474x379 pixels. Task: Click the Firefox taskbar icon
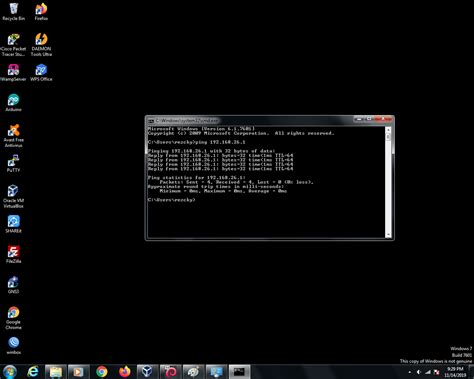(124, 371)
